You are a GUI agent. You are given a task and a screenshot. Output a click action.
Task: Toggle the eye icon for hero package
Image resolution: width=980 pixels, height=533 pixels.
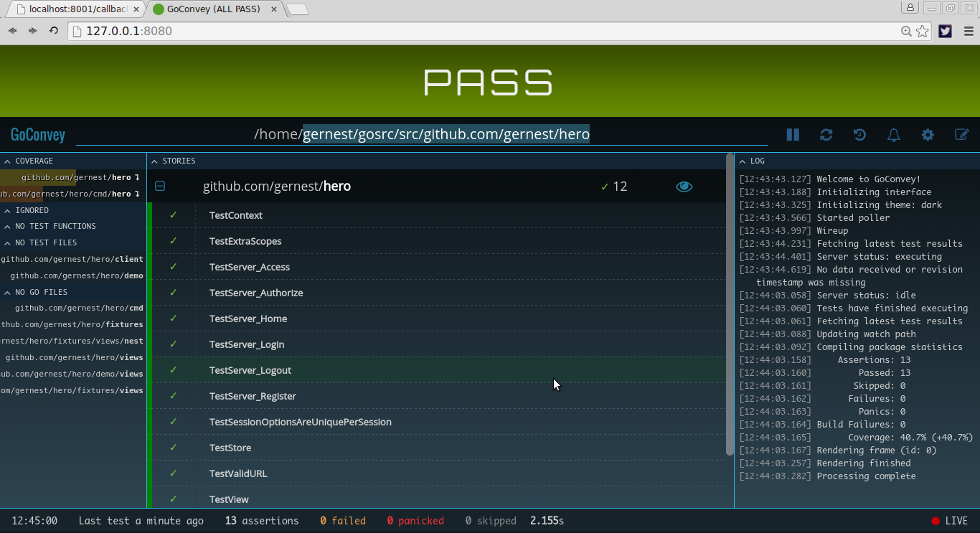pos(684,187)
